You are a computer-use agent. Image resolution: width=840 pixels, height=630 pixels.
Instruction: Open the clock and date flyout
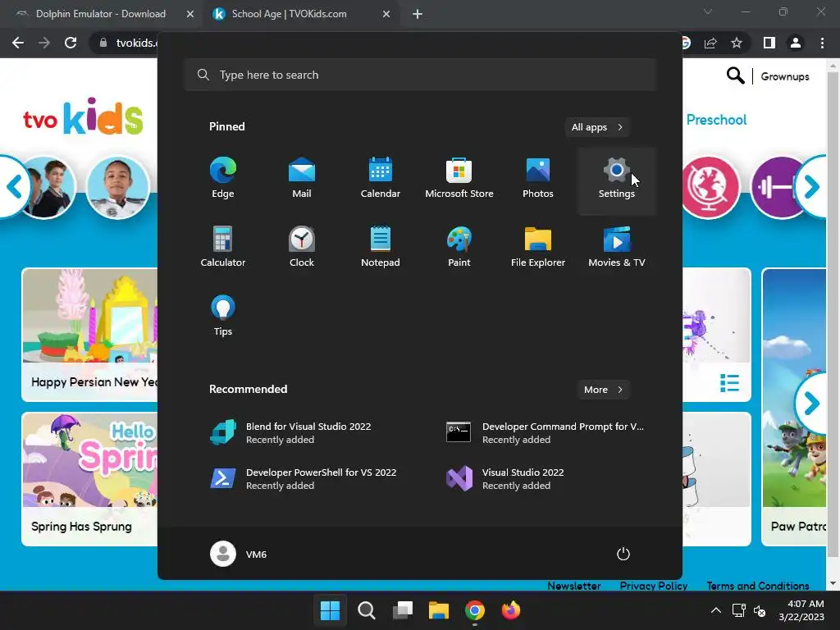(801, 610)
